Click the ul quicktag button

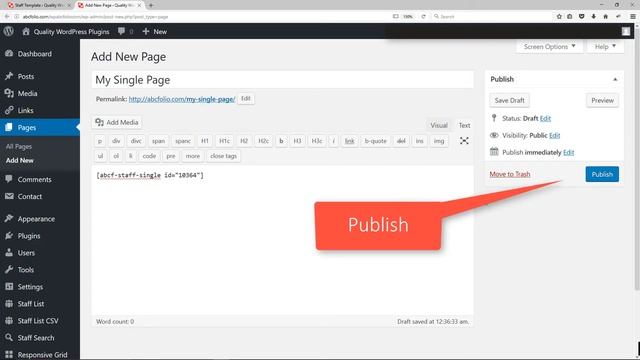coord(100,156)
